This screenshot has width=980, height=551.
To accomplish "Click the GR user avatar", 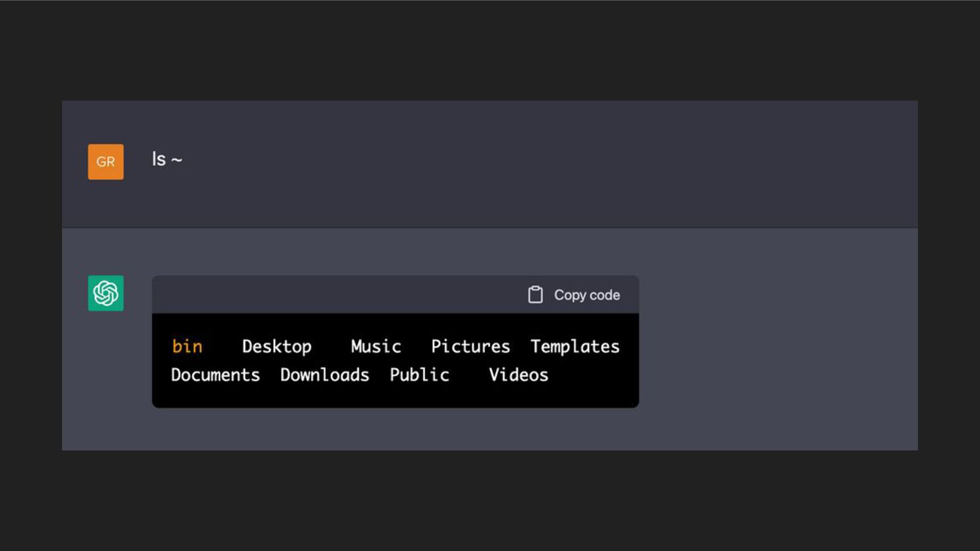I will [x=106, y=162].
